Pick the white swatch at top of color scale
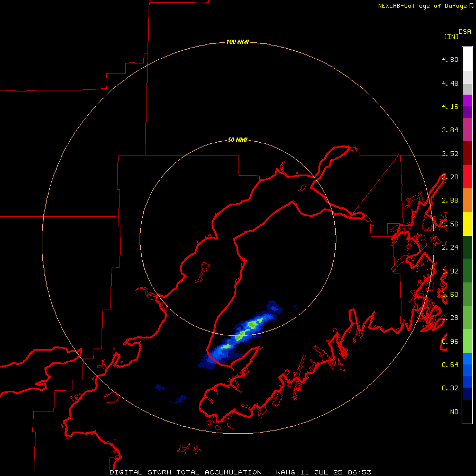Viewport: 476px width, 476px height. (x=467, y=59)
